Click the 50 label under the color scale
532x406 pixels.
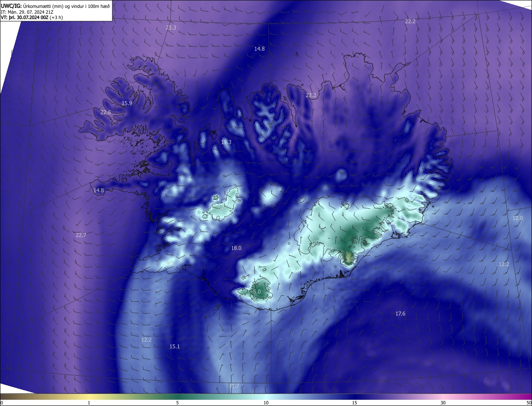click(529, 403)
